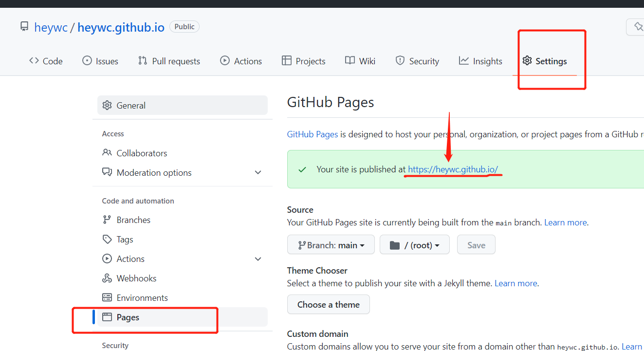Click the comment icon beside Moderation options

[107, 172]
